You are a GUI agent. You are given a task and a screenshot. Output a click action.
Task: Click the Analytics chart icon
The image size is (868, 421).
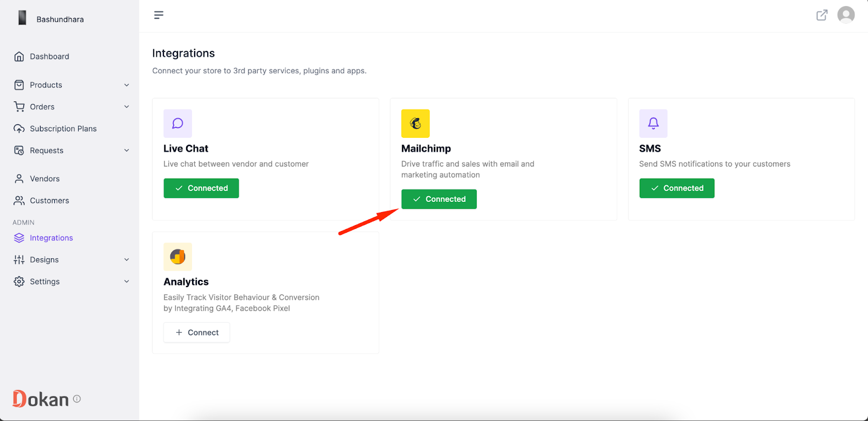tap(177, 257)
